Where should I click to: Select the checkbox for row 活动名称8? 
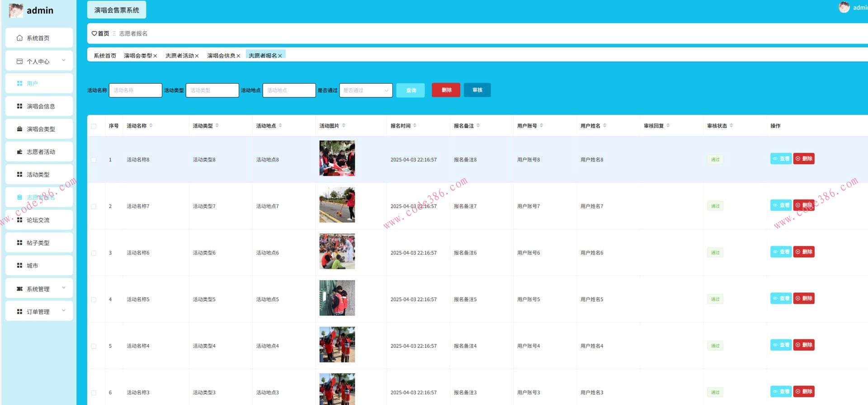tap(94, 160)
